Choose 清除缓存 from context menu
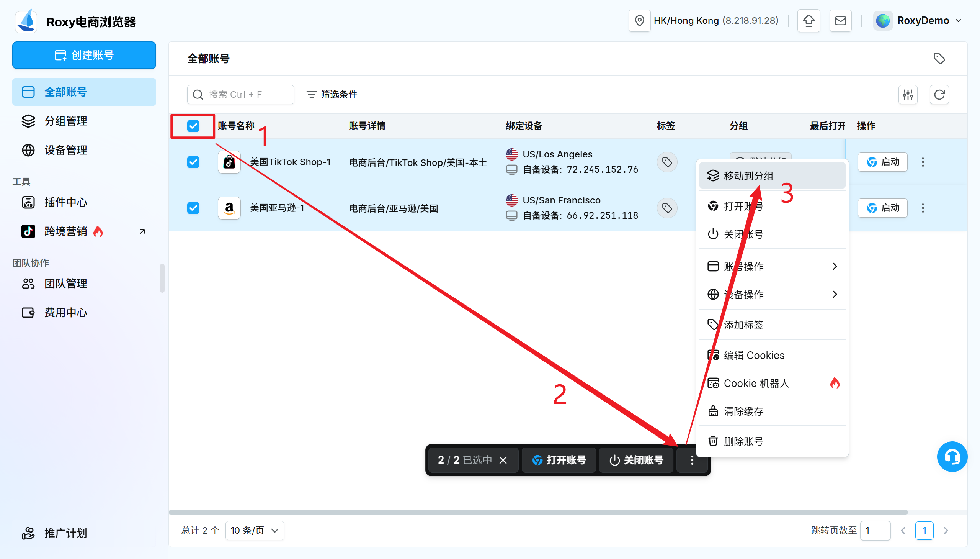The height and width of the screenshot is (559, 980). click(x=772, y=411)
